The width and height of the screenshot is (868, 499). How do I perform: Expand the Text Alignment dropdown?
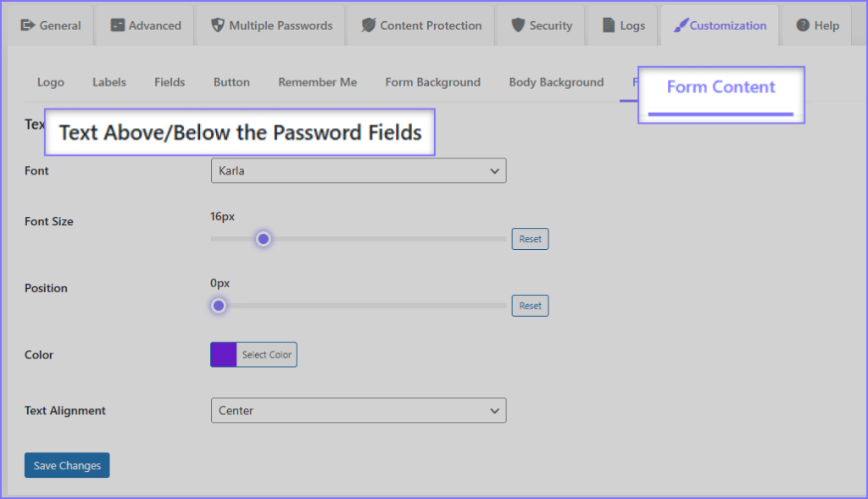(x=358, y=411)
